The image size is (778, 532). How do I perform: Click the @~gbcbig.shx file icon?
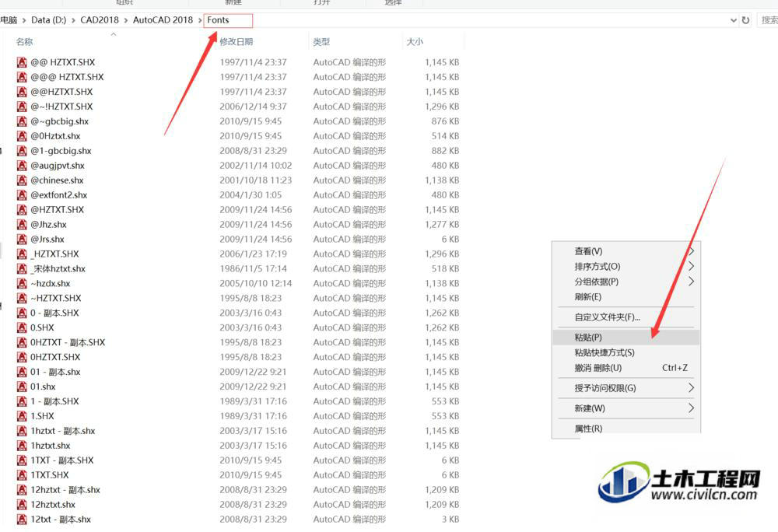(22, 121)
